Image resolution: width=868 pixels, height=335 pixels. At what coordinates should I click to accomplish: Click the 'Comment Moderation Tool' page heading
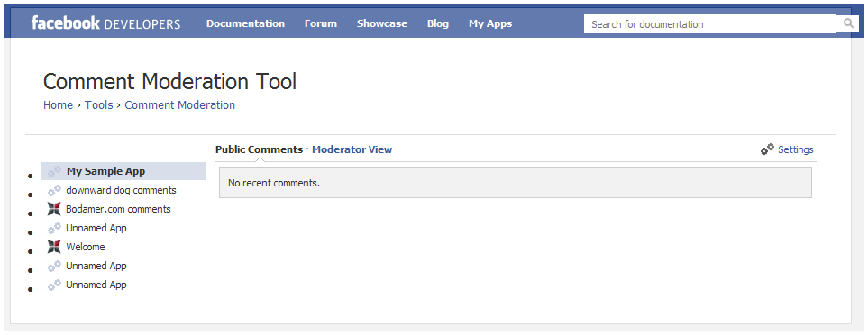click(170, 81)
